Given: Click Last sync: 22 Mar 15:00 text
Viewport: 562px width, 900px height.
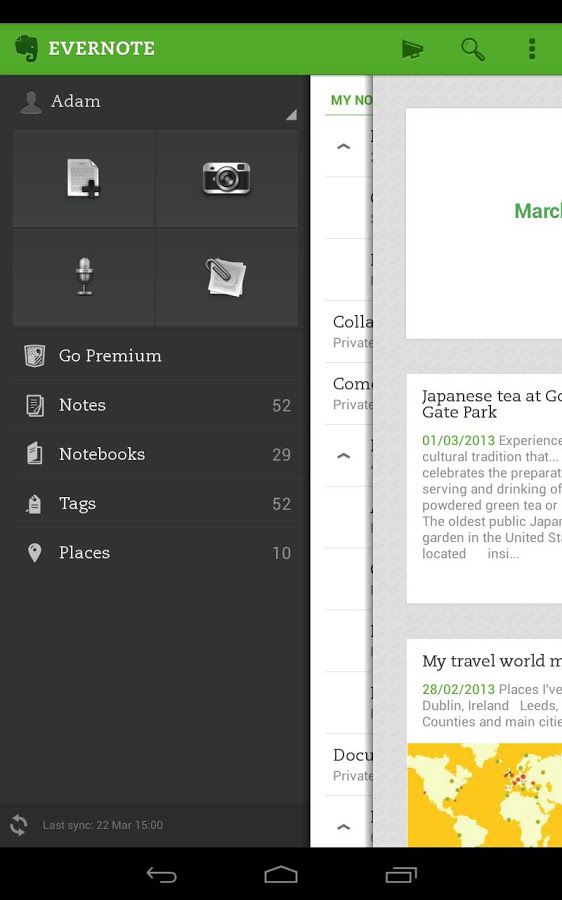Looking at the screenshot, I should point(103,825).
